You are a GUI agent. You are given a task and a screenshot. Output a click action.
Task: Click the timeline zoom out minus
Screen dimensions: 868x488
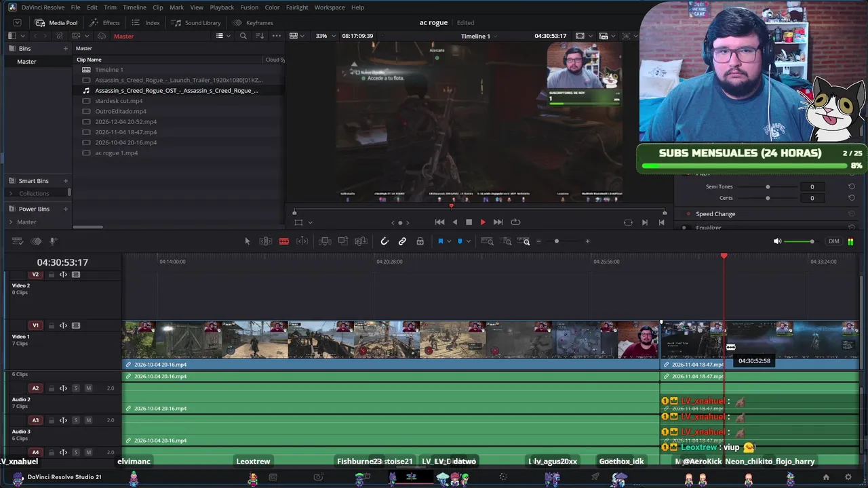click(x=539, y=241)
